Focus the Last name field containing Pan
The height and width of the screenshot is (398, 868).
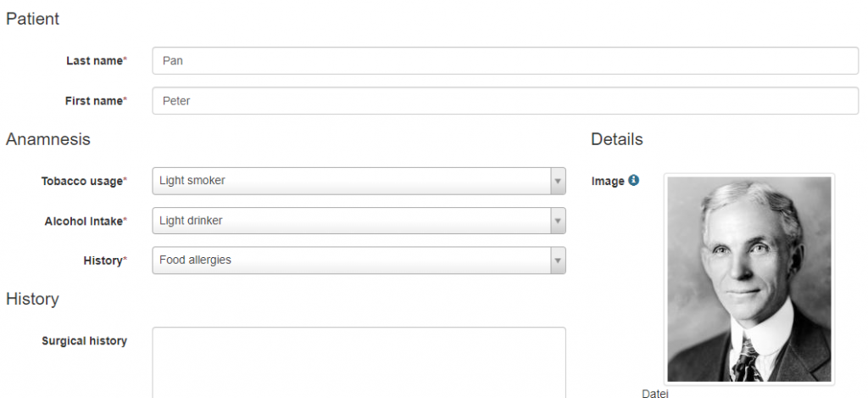pos(505,60)
